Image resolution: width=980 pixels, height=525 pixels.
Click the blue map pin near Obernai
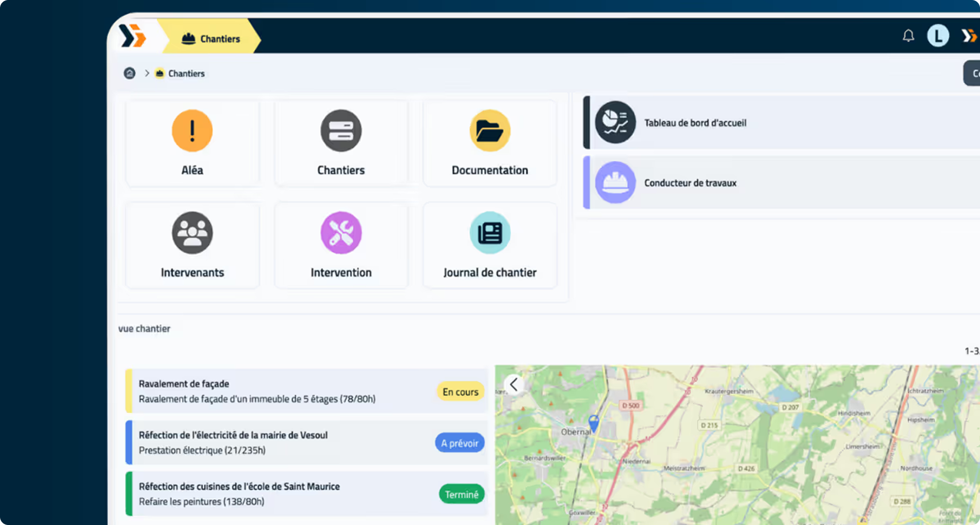pyautogui.click(x=594, y=423)
